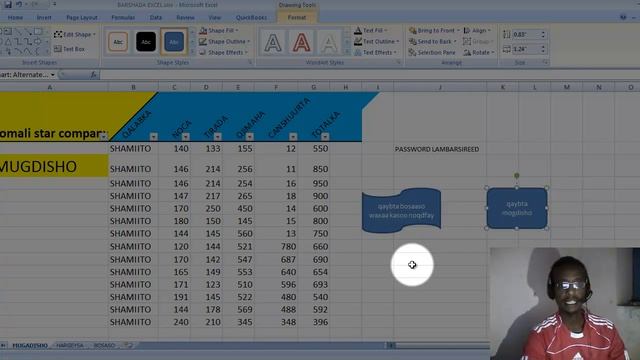Click Send to Back
The height and width of the screenshot is (360, 640).
tap(433, 42)
